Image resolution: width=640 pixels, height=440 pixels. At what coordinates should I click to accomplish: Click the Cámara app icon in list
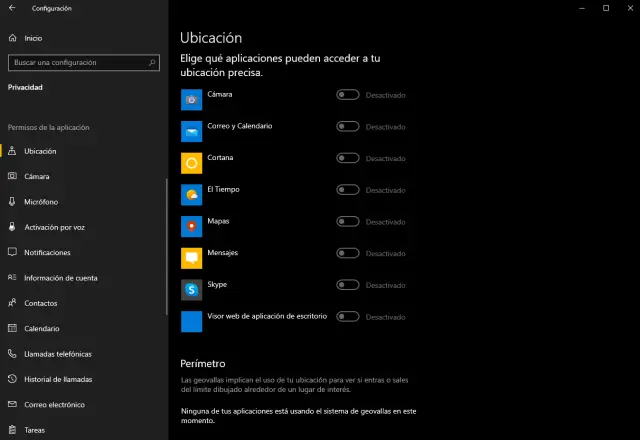click(x=191, y=99)
